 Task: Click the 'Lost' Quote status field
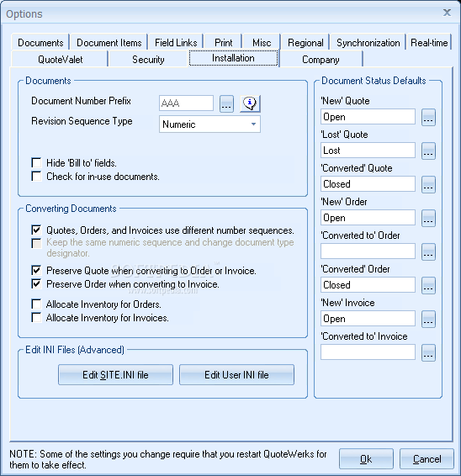coord(368,151)
